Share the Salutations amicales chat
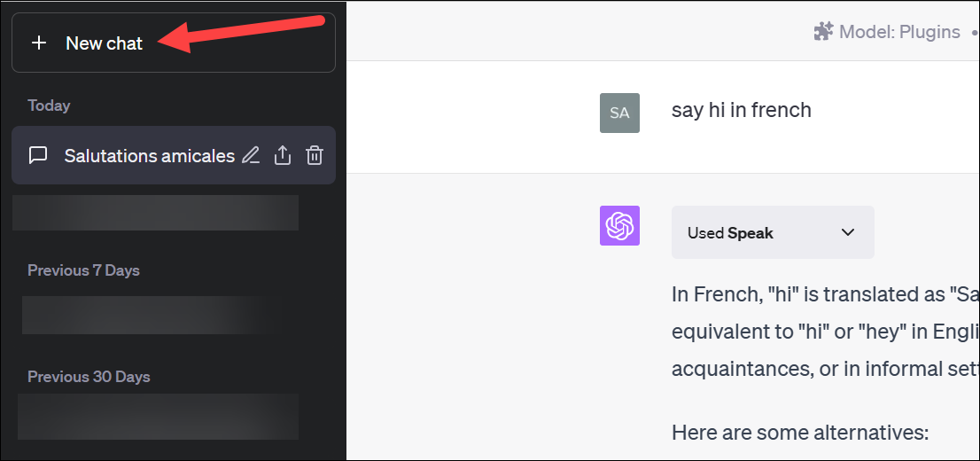 click(x=283, y=155)
